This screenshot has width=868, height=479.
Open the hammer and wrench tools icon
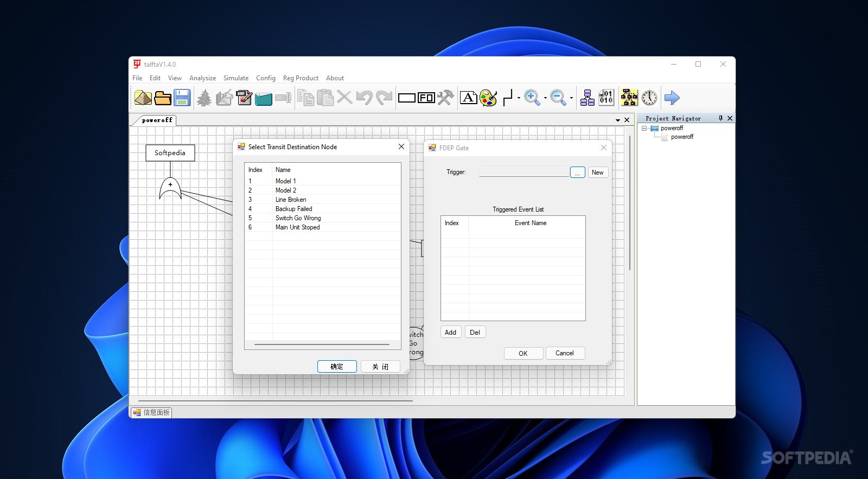(445, 98)
